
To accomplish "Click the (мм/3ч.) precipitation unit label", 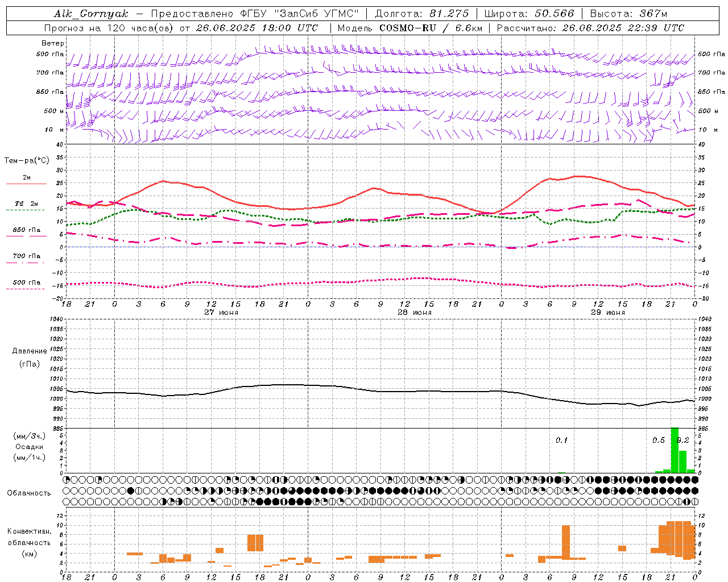I will [x=30, y=436].
